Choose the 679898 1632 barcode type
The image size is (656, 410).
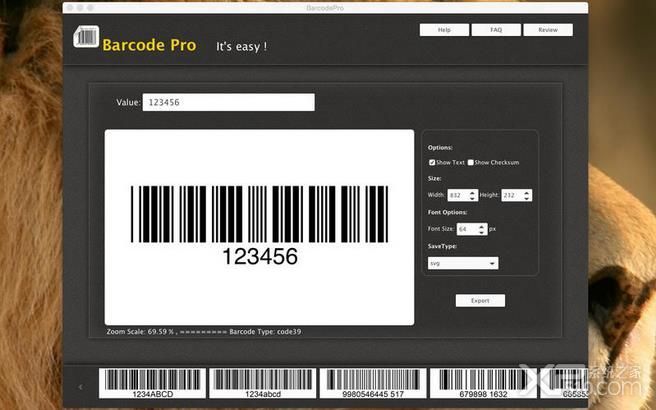click(483, 383)
